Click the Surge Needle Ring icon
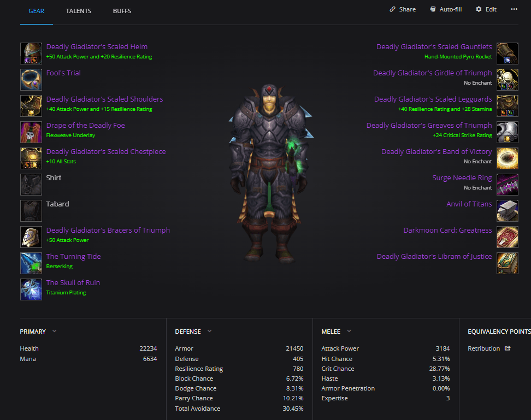The height and width of the screenshot is (420, 531). point(508,185)
